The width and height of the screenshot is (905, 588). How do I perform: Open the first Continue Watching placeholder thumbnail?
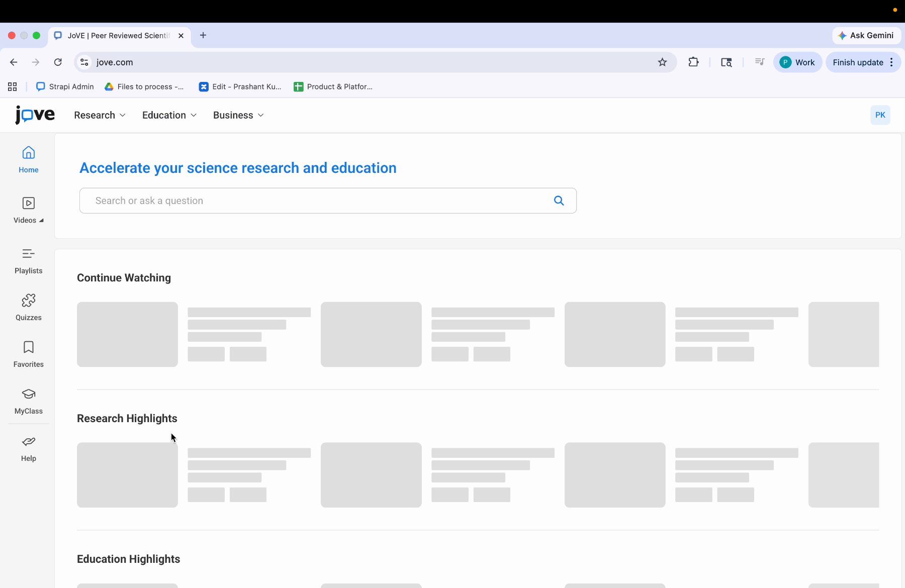[x=127, y=334]
